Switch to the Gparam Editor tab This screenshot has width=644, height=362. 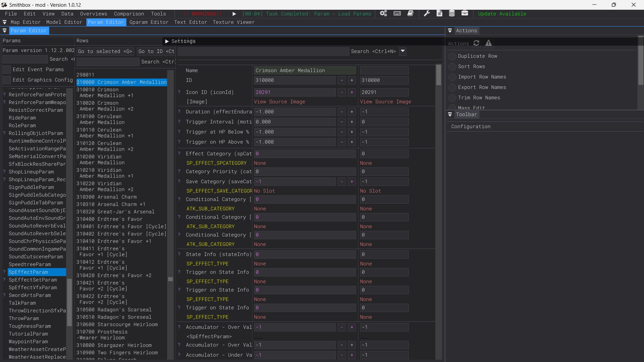(x=149, y=22)
